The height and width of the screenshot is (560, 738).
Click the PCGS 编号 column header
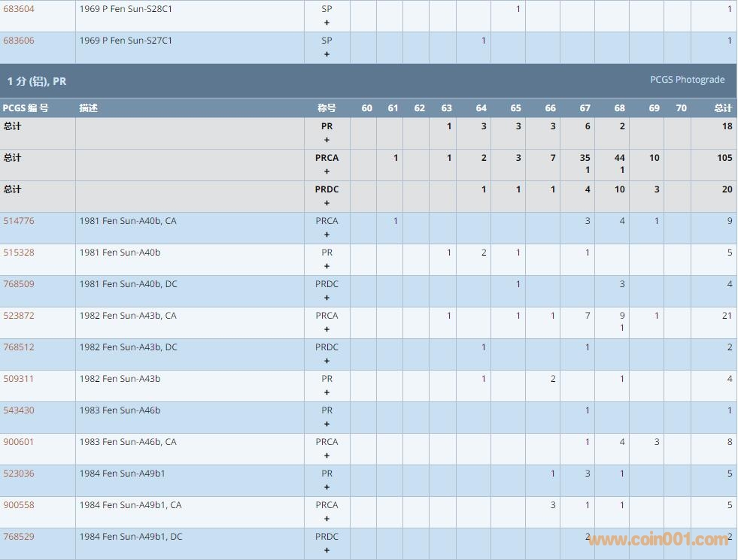26,108
